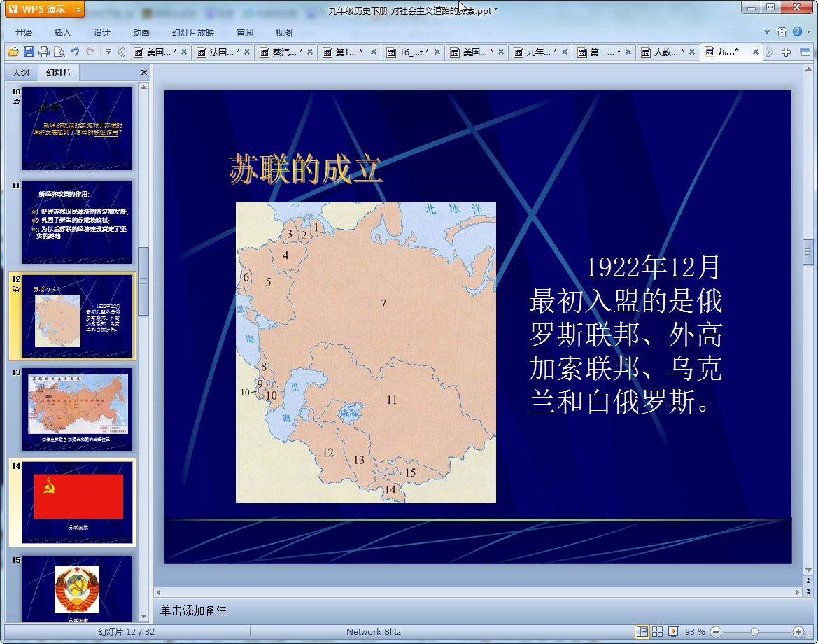The width and height of the screenshot is (818, 644).
Task: Close the slide thumbnail panel
Action: (144, 73)
